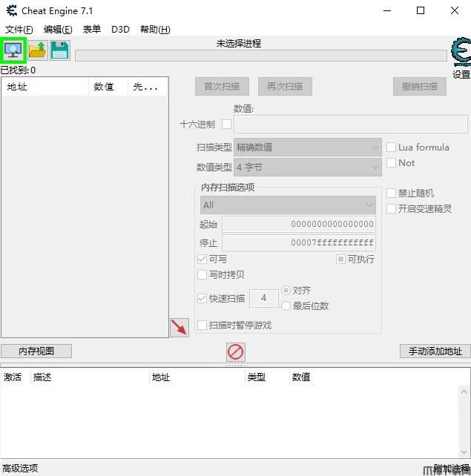Open the process selection monitor icon
The image size is (471, 476).
pyautogui.click(x=13, y=50)
